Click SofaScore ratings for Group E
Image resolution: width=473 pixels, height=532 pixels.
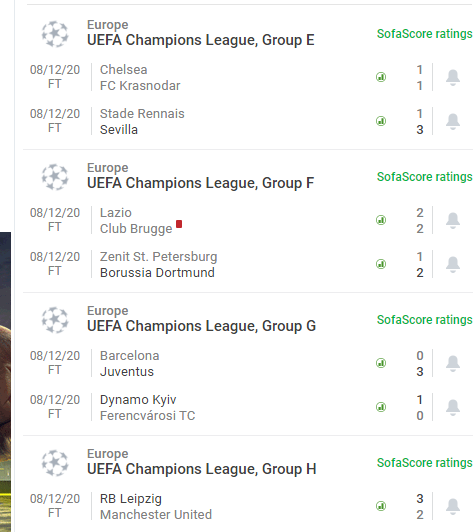click(425, 34)
